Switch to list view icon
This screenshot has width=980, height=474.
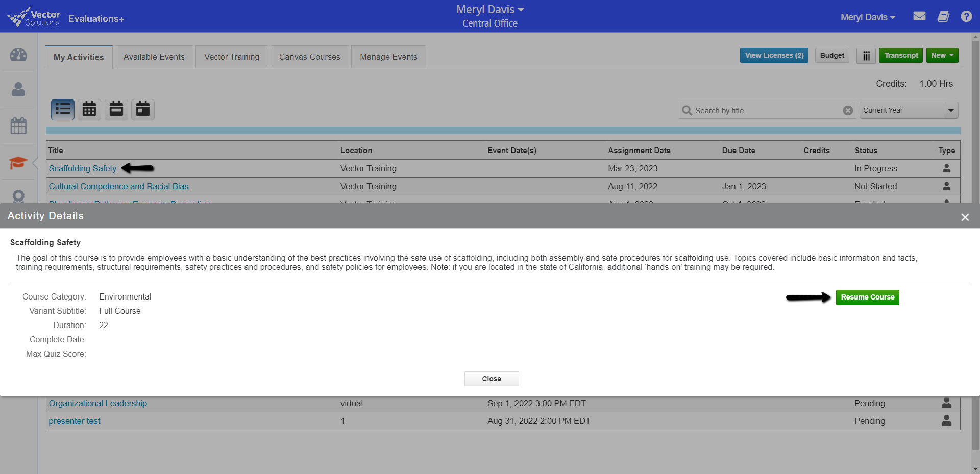(x=63, y=109)
